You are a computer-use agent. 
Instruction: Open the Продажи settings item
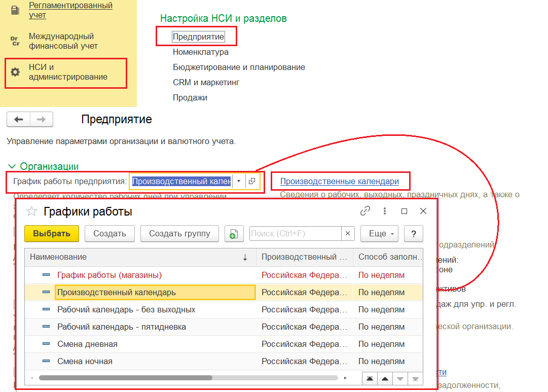190,97
